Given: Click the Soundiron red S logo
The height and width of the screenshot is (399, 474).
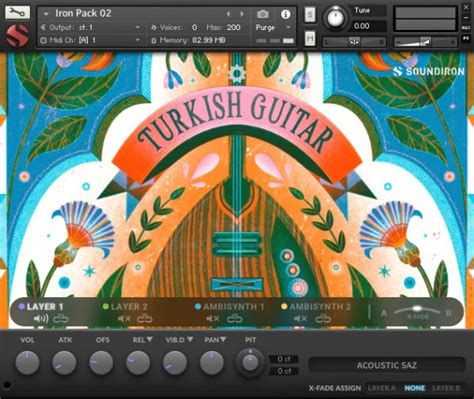Looking at the screenshot, I should (x=17, y=35).
